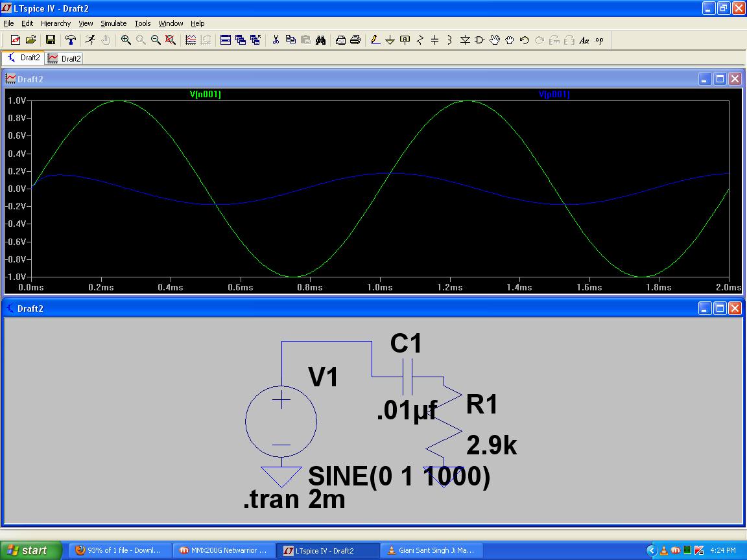Viewport: 747px width, 560px height.
Task: Click the green V(n001) trace label
Action: [x=206, y=94]
